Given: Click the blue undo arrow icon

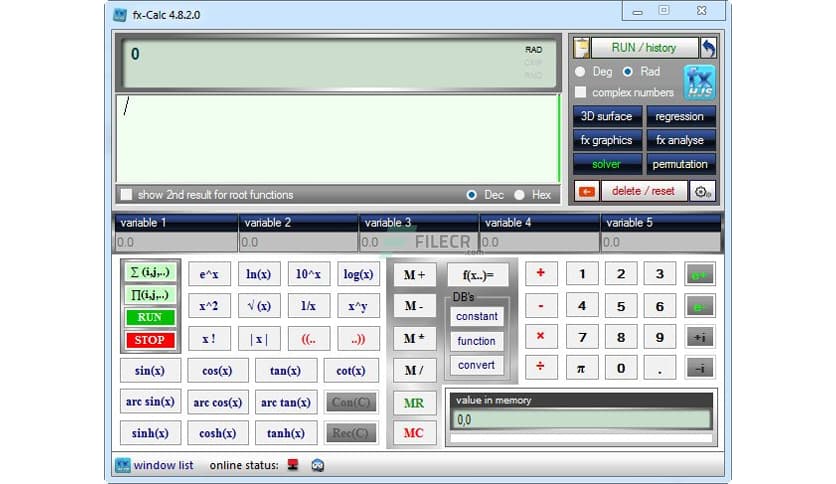Looking at the screenshot, I should point(709,48).
